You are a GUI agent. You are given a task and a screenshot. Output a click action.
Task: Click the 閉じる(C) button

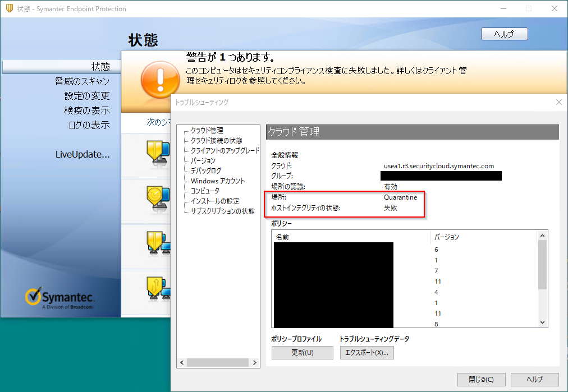tap(481, 379)
